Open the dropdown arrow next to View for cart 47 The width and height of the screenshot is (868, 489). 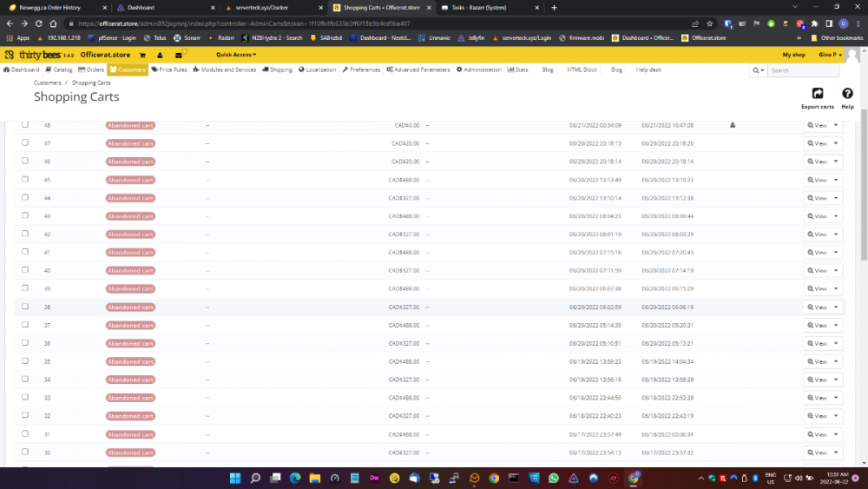[x=836, y=143]
